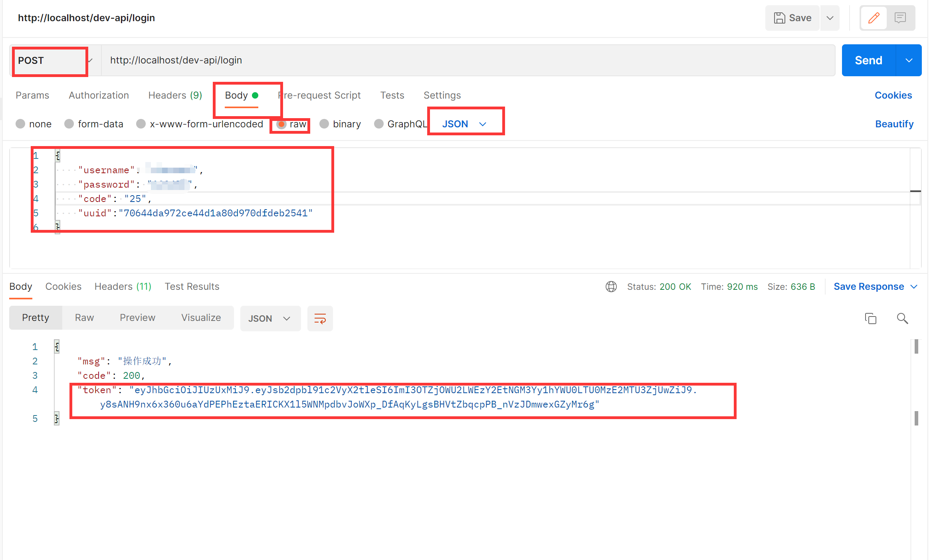
Task: Toggle the response word wrap icon
Action: pos(320,319)
